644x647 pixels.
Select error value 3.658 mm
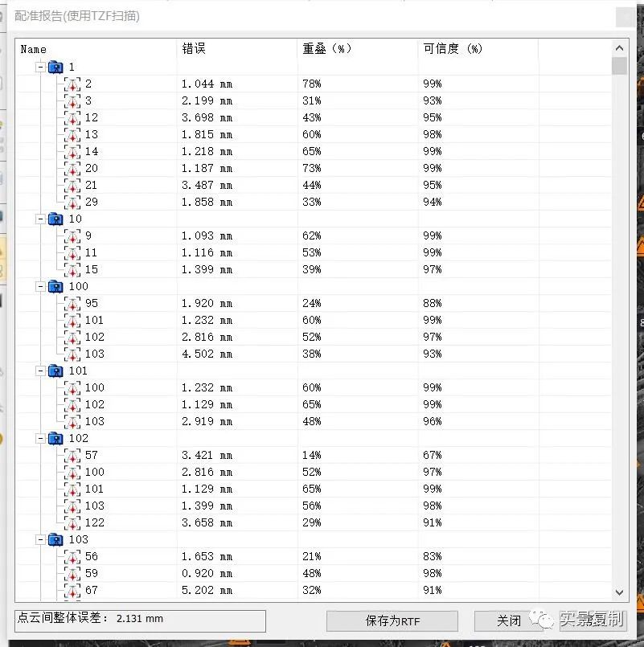click(207, 522)
